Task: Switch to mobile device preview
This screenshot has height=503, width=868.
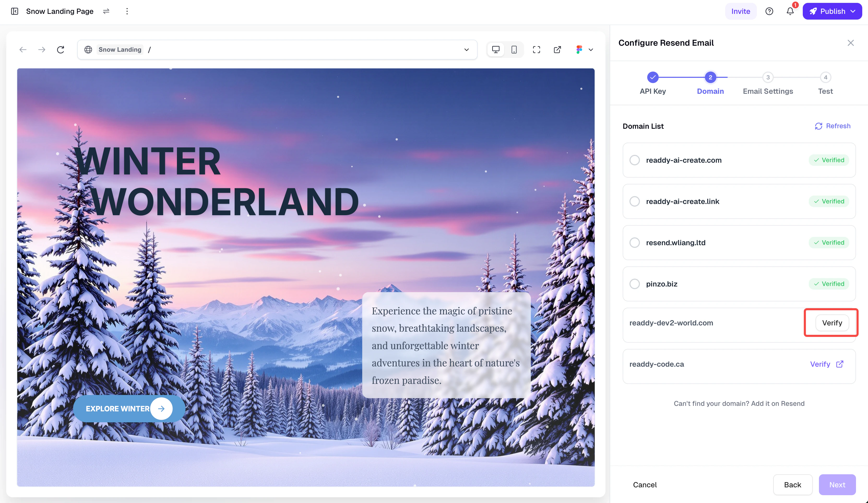Action: [514, 50]
